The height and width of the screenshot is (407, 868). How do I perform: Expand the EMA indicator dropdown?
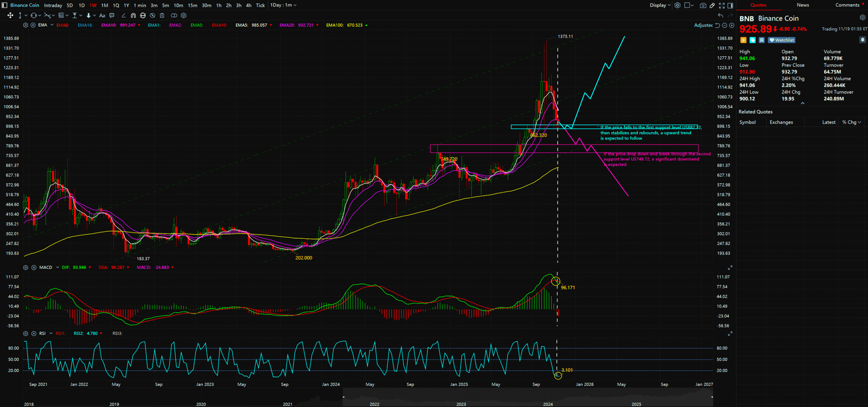click(52, 25)
